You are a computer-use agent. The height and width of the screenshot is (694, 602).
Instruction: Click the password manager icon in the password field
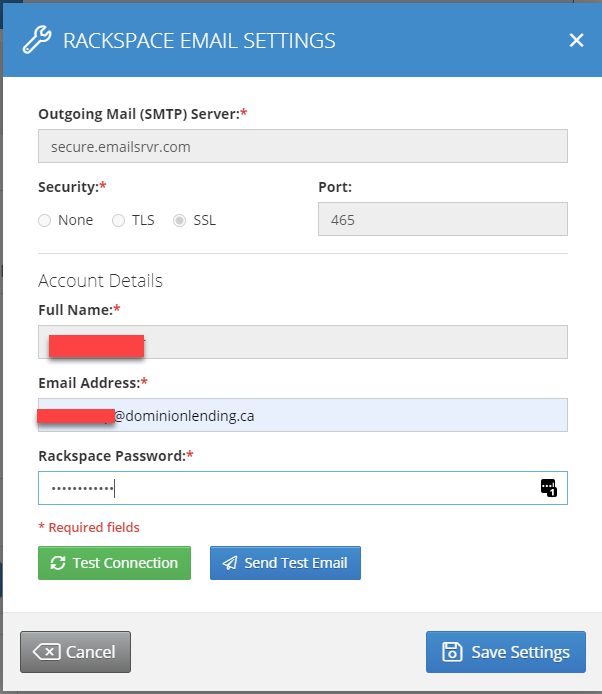coord(548,488)
